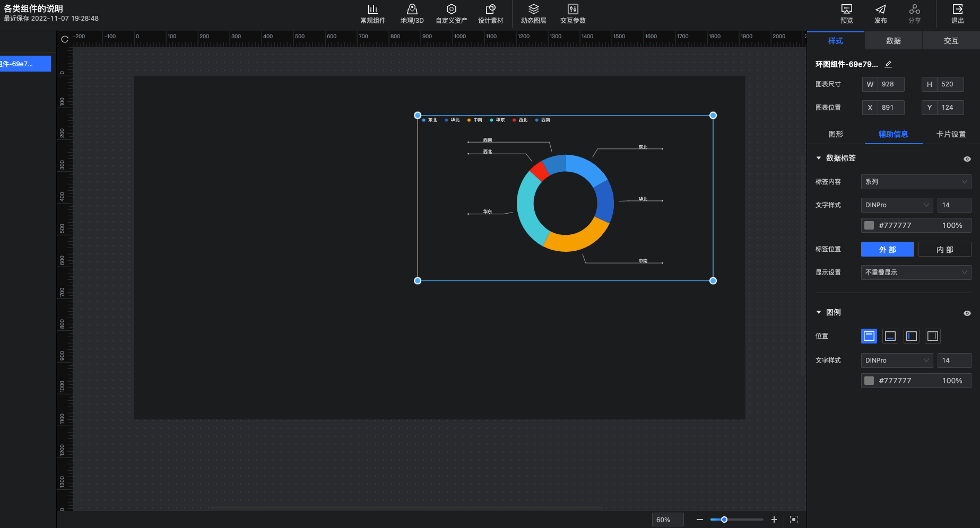This screenshot has height=528, width=980.
Task: Collapse the 数据标签 section
Action: tap(819, 158)
